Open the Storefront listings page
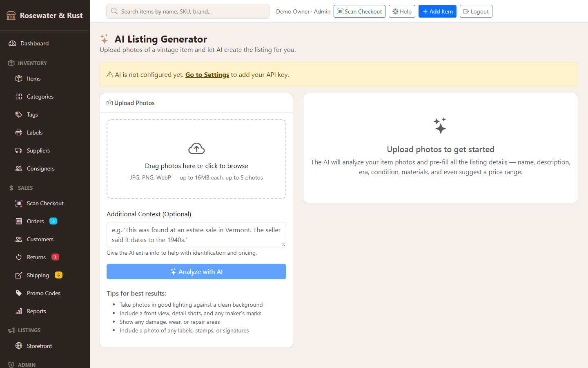Screen dimensions: 588x368 (45, 346)
